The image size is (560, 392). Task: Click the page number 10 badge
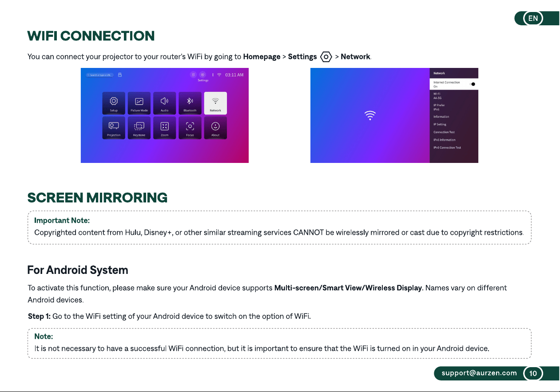pyautogui.click(x=533, y=373)
